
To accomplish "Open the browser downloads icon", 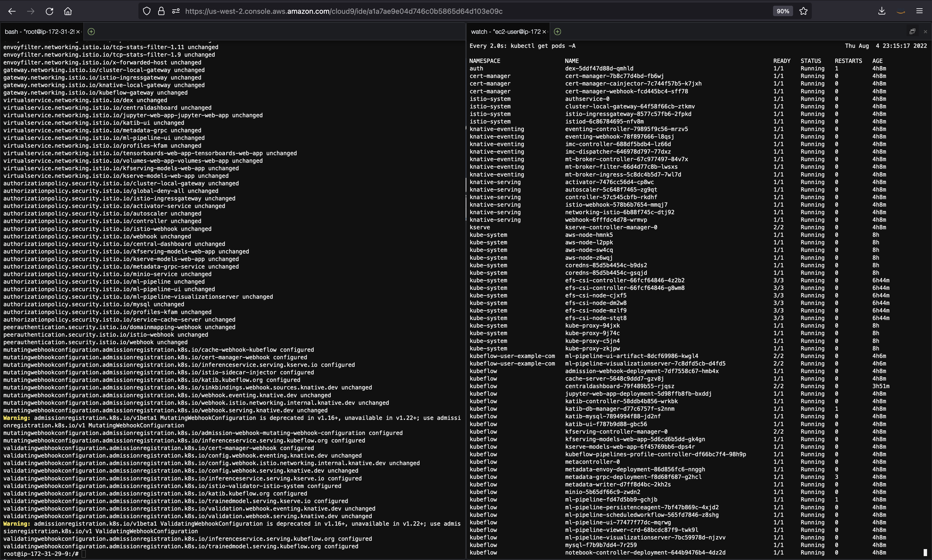I will [x=882, y=11].
